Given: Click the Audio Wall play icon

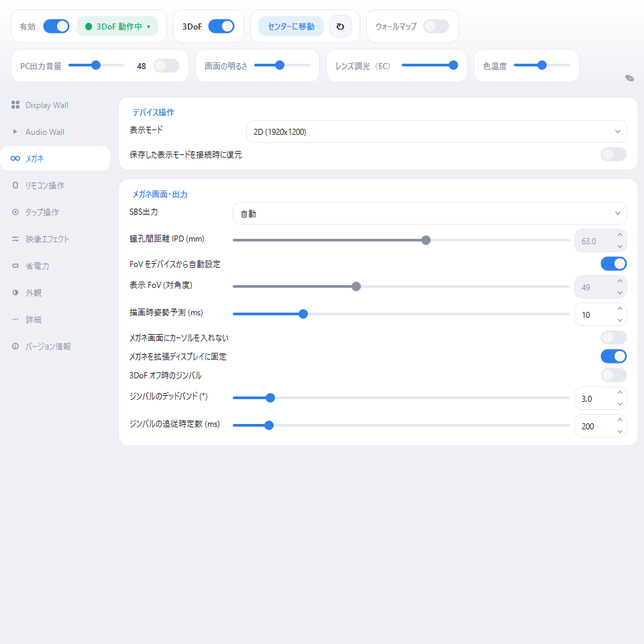Looking at the screenshot, I should [15, 132].
